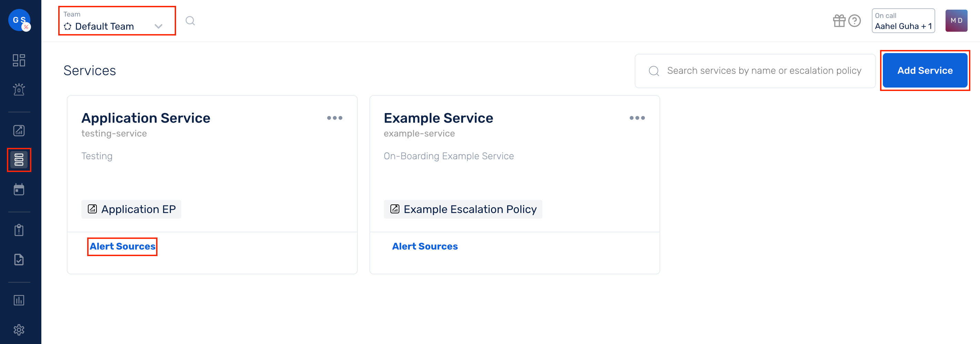Open the Schedules calendar icon

pos(19,189)
